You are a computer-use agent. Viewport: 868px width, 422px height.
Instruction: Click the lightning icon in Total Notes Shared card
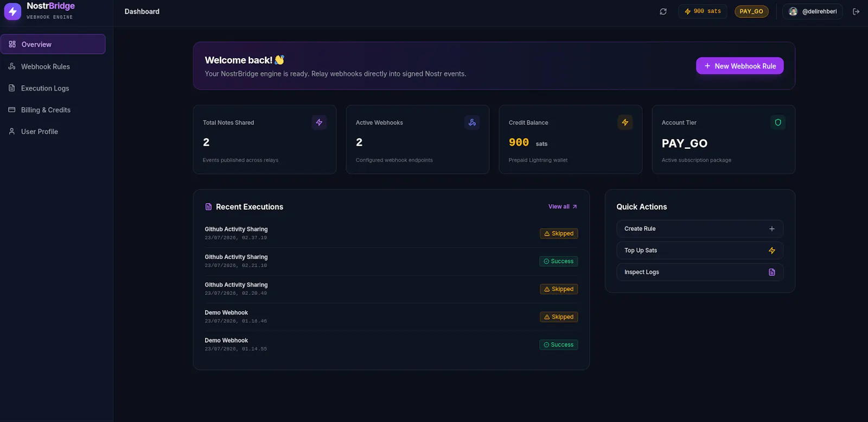click(x=319, y=122)
